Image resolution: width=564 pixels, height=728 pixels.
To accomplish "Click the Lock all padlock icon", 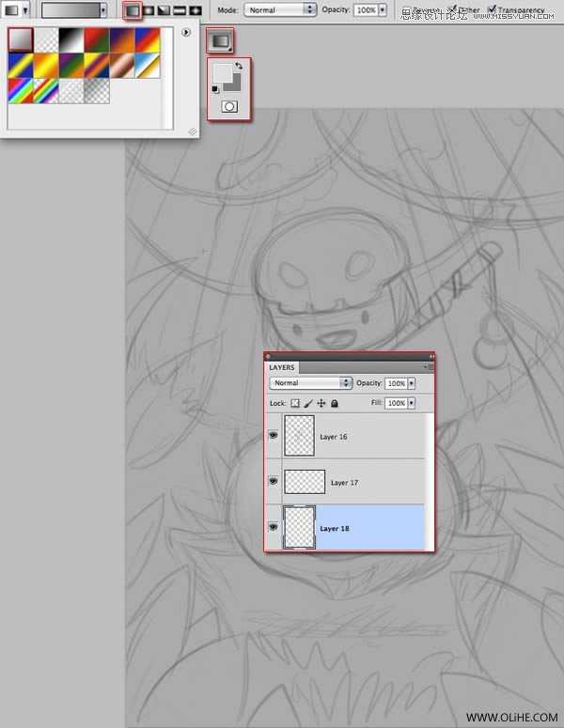I will pyautogui.click(x=334, y=403).
